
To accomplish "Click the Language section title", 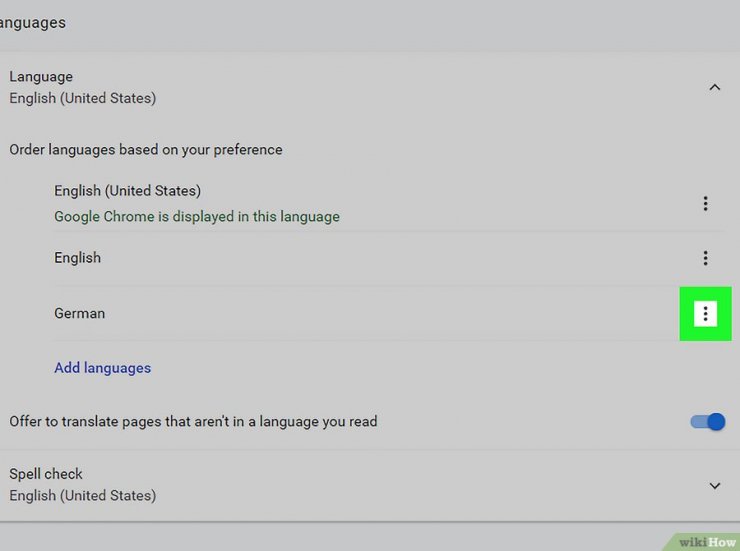I will [x=41, y=76].
